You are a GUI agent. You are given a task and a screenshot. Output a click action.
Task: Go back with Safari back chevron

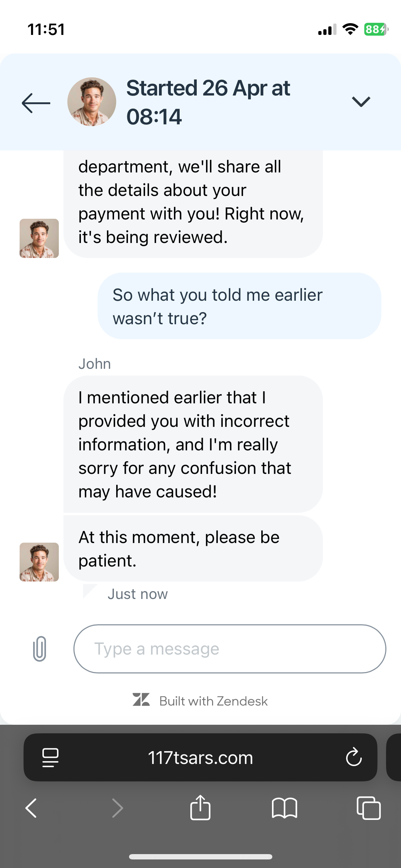pos(31,808)
